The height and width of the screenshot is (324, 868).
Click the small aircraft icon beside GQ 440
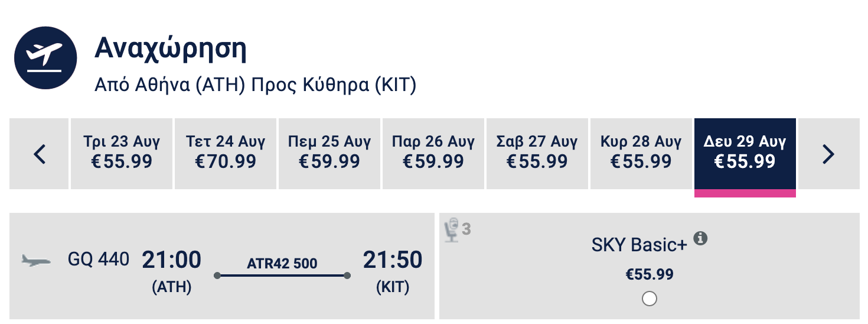pyautogui.click(x=36, y=260)
